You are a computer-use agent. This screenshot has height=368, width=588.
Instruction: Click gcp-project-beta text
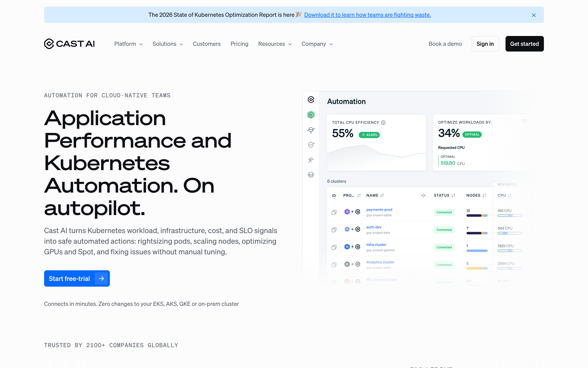coord(378,233)
